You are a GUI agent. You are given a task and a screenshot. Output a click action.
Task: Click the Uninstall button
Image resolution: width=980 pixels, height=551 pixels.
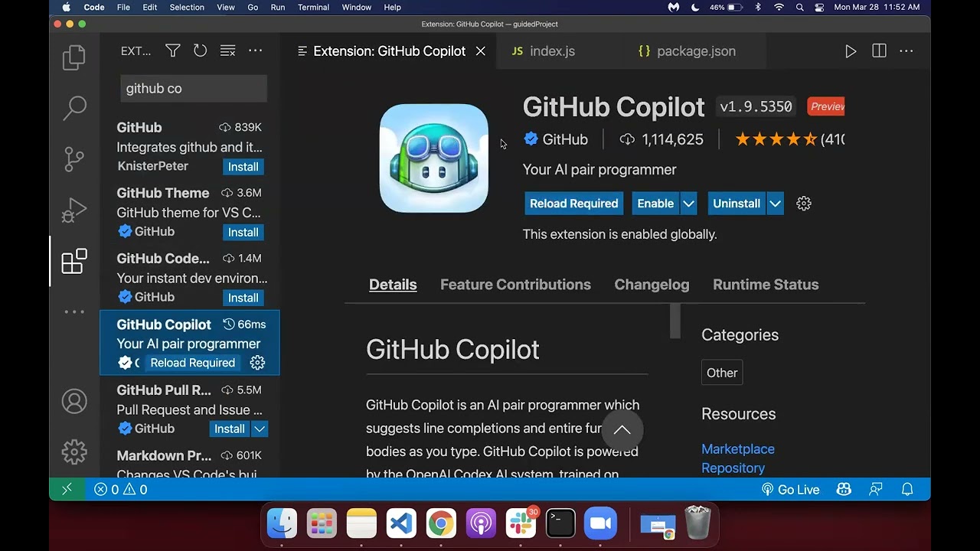point(737,204)
